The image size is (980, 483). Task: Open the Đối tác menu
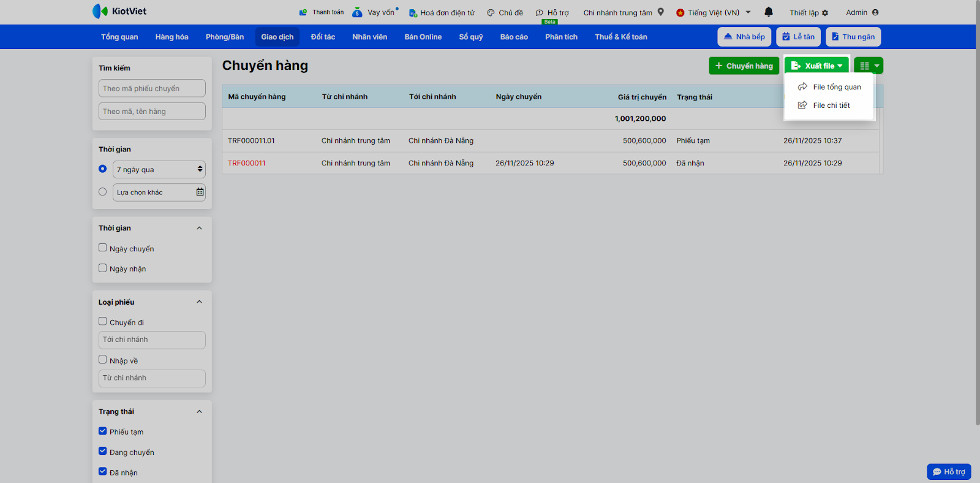pyautogui.click(x=323, y=37)
